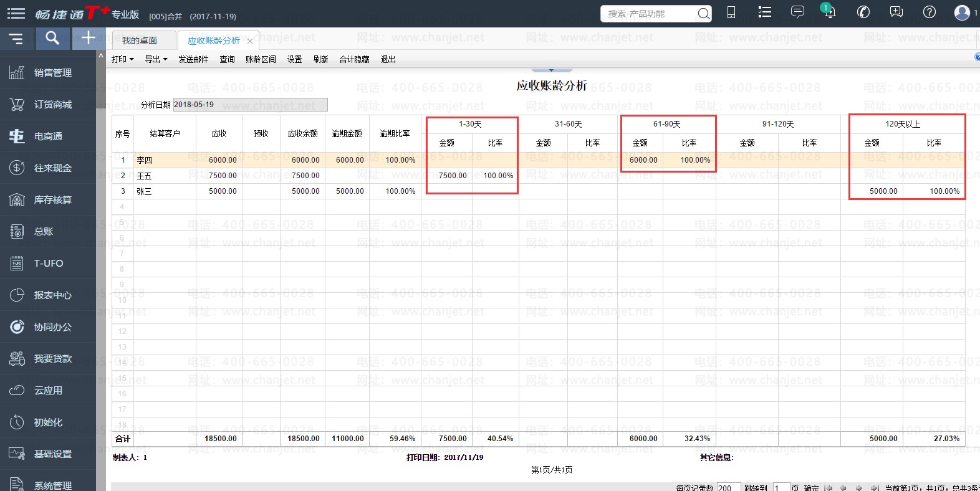
Task: Click the 账龄区间 toolbar button
Action: [x=261, y=59]
